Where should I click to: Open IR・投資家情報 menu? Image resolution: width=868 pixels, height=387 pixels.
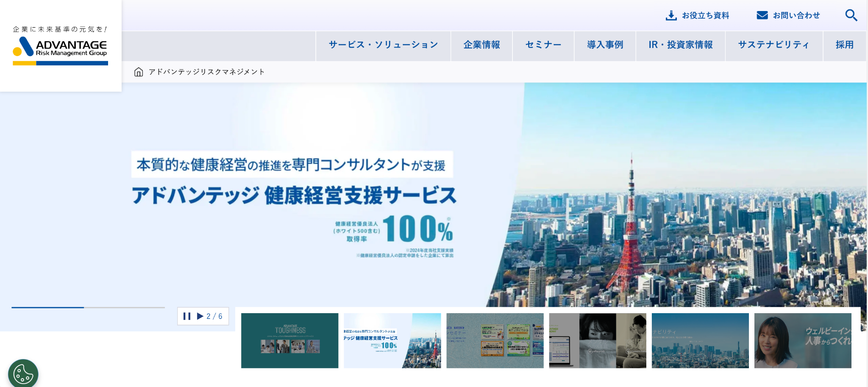(681, 45)
